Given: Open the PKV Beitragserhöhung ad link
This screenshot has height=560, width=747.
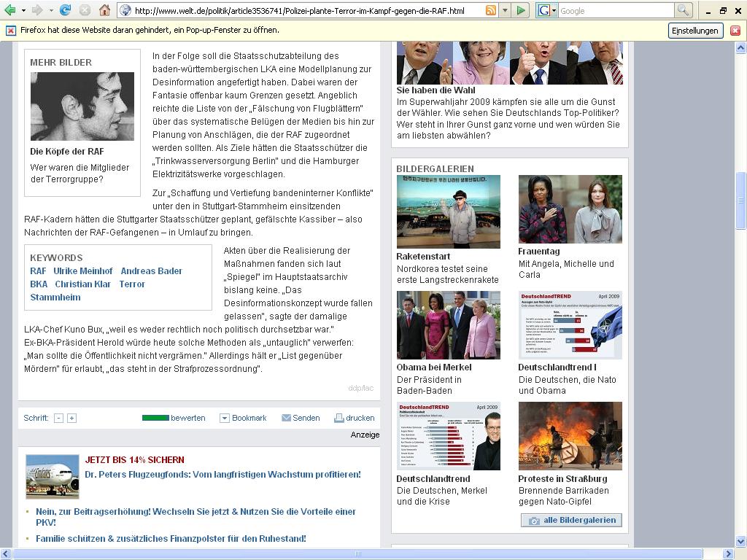Looking at the screenshot, I should click(x=196, y=517).
